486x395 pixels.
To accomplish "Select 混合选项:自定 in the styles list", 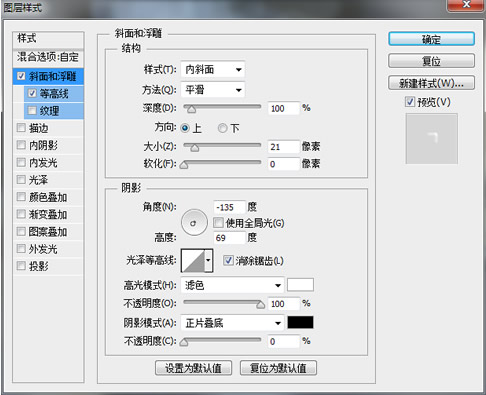I will tap(48, 57).
